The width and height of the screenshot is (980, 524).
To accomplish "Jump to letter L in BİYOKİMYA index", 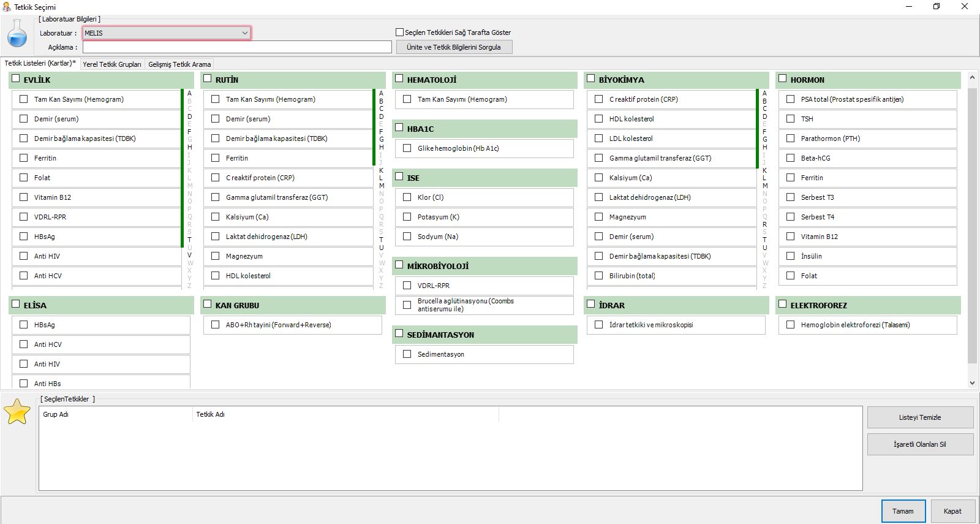I will (x=764, y=178).
